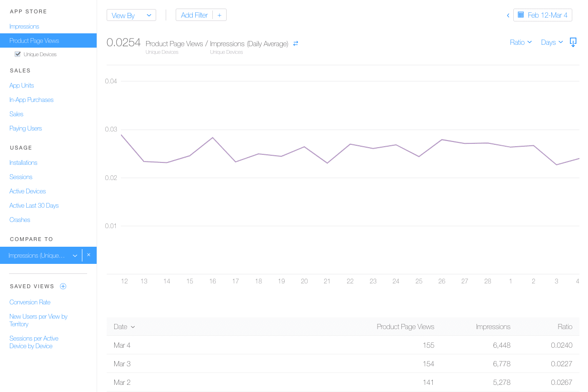588x392 pixels.
Task: Uncheck the Unique Devices checkbox
Action: 17,54
